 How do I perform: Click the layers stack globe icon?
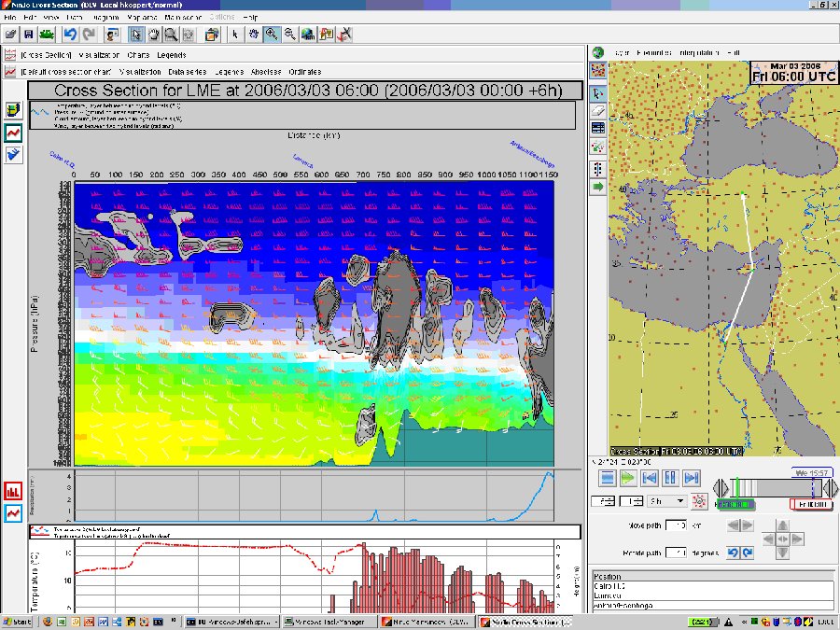coord(212,35)
